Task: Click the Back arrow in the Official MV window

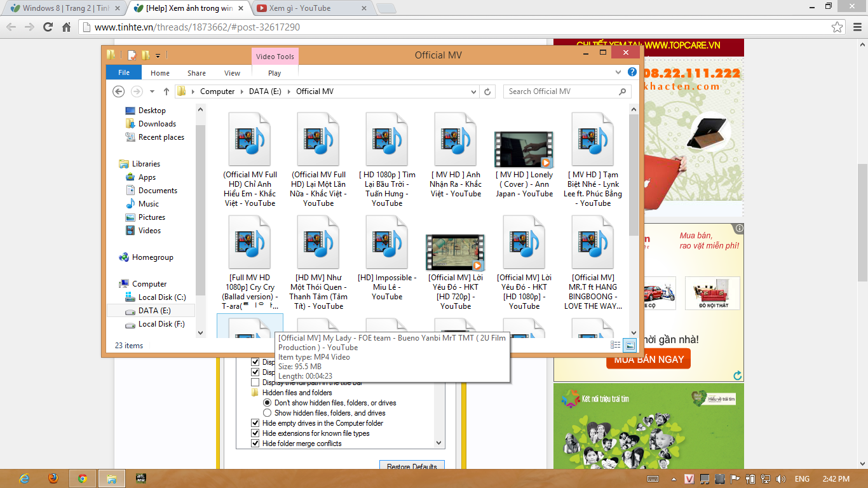Action: [118, 91]
